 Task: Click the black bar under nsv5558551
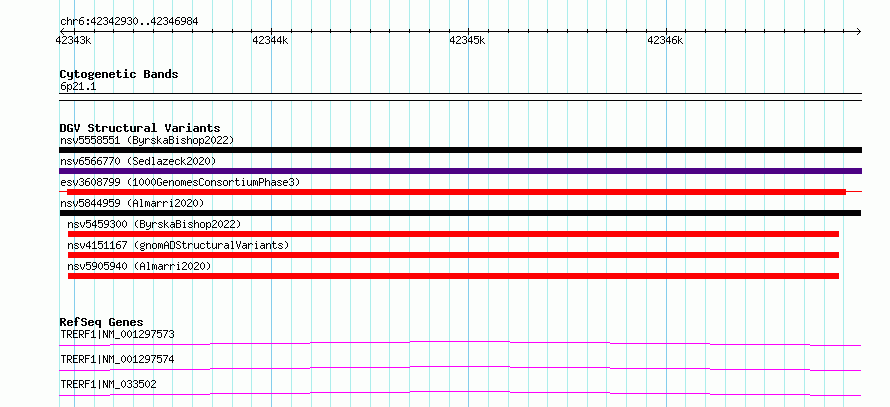[460, 150]
